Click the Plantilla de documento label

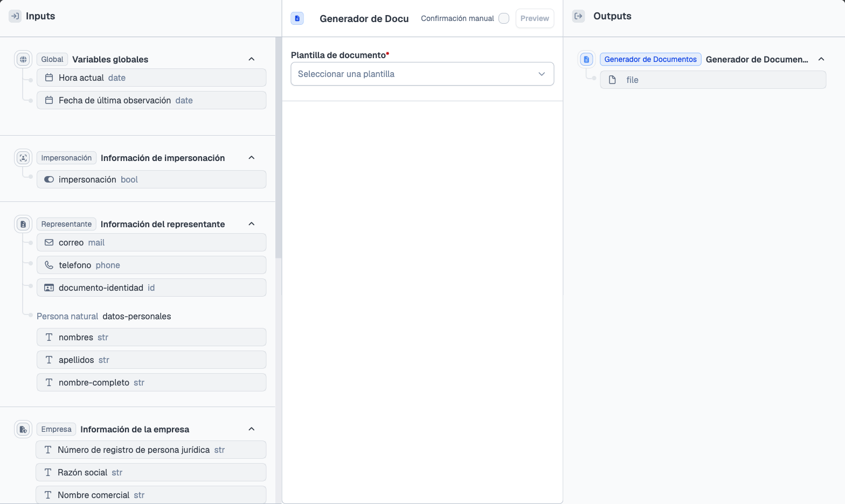(340, 55)
